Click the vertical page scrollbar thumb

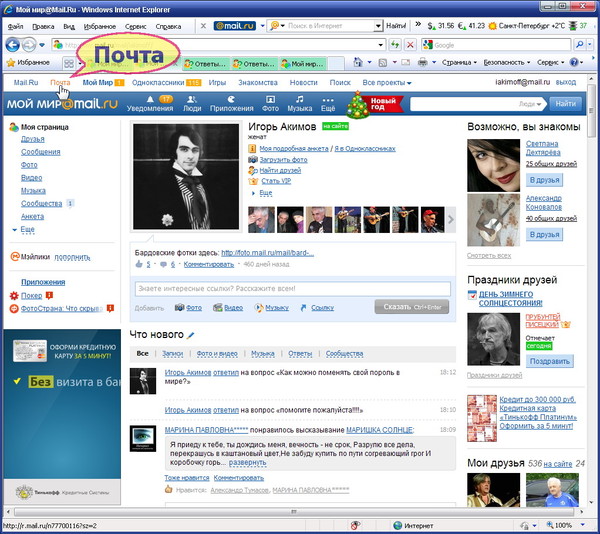click(x=591, y=112)
